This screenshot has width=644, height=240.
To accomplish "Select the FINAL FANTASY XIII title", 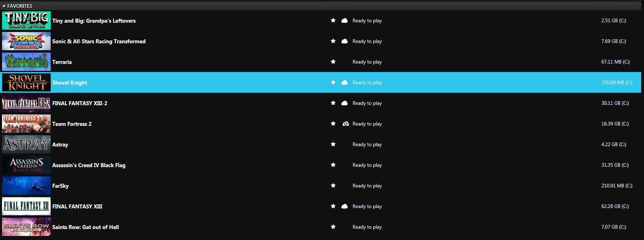I will 77,206.
